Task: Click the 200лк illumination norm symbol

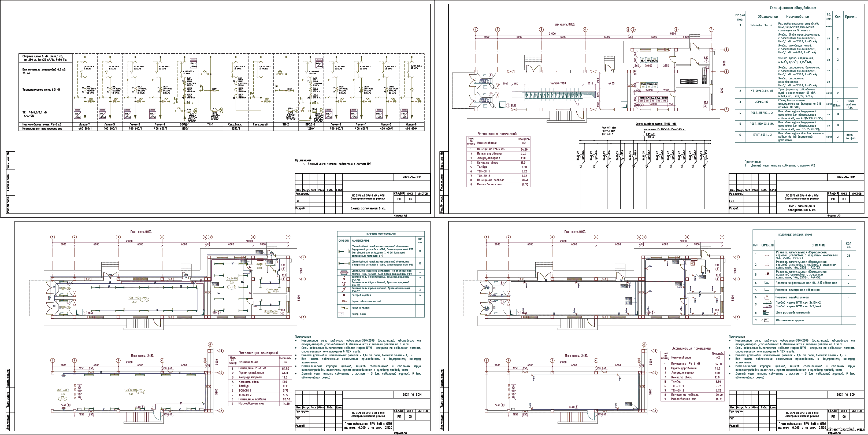Action: 344,301
